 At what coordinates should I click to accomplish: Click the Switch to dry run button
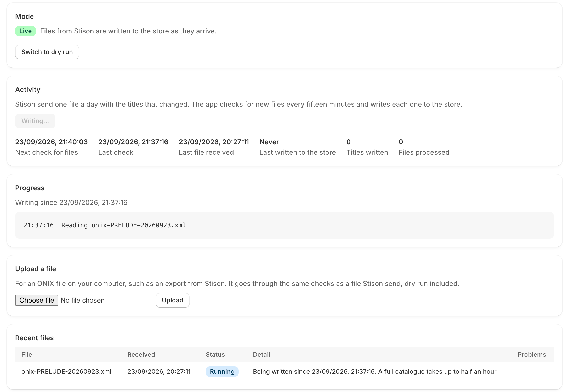pos(47,52)
